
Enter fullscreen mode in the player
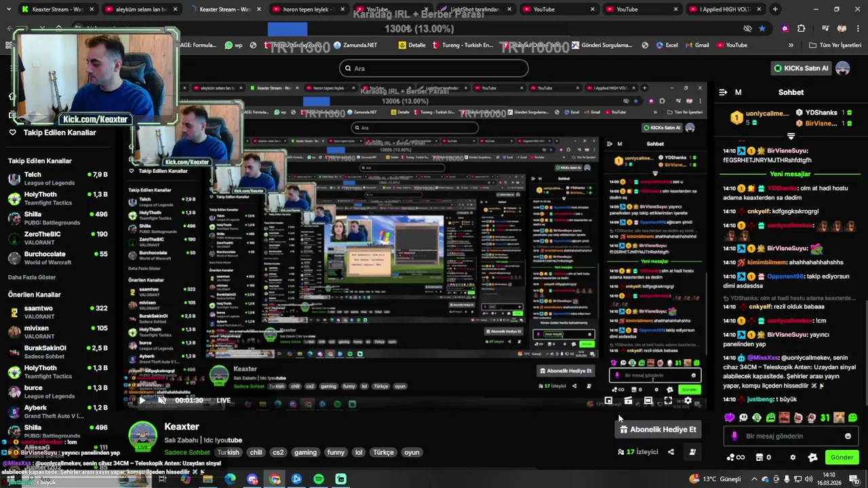tap(668, 401)
